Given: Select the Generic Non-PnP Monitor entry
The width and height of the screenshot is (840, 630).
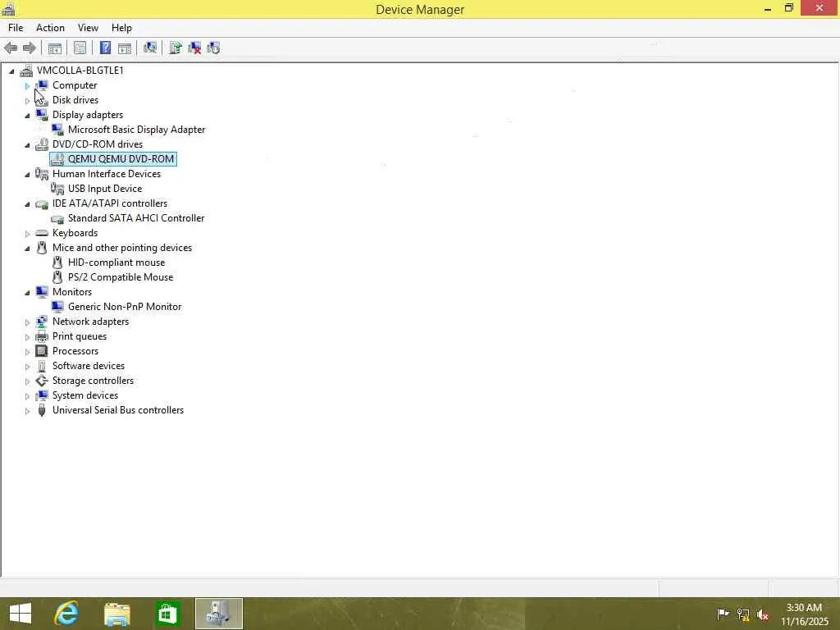Looking at the screenshot, I should click(x=125, y=307).
